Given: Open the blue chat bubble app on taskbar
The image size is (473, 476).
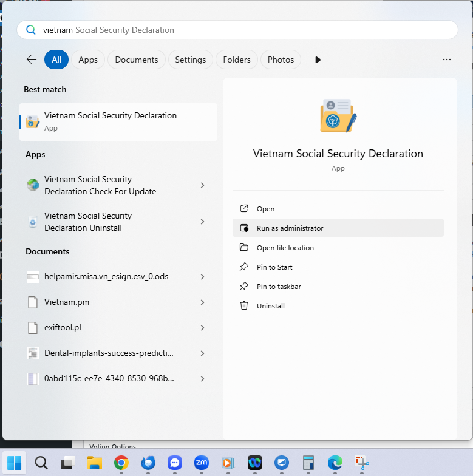Looking at the screenshot, I should 175,463.
